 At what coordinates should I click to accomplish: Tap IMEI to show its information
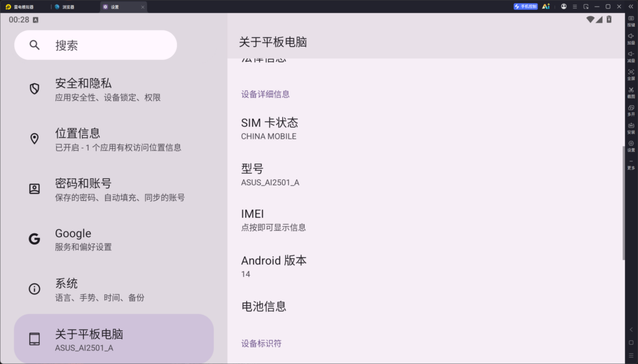[x=425, y=220]
